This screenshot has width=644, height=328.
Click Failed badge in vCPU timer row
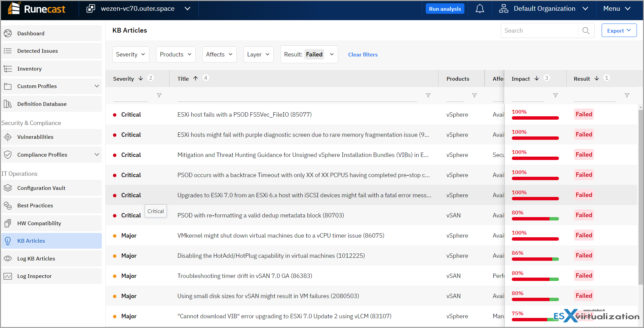pyautogui.click(x=584, y=235)
